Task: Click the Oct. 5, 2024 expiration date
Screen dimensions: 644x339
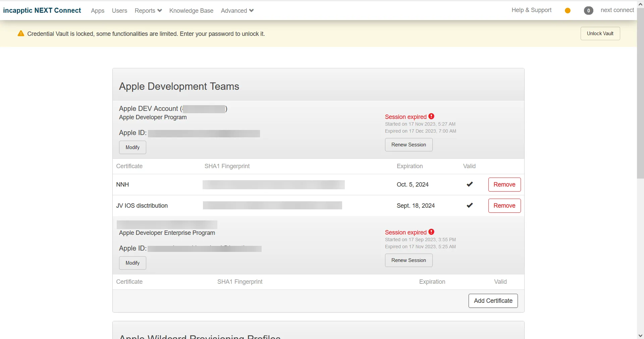Action: click(413, 185)
